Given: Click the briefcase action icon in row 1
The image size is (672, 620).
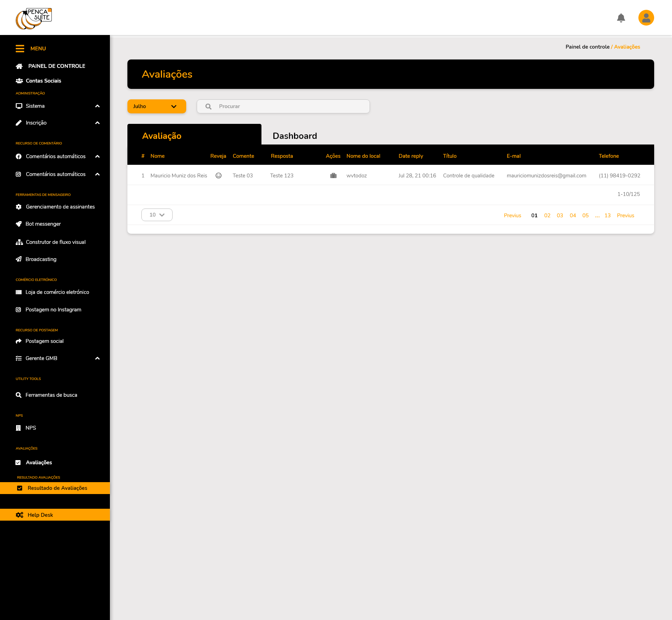Looking at the screenshot, I should [x=333, y=176].
